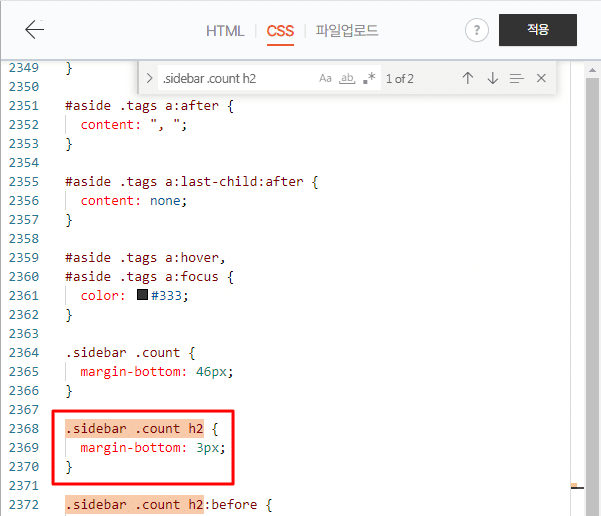Screen dimensions: 601x516
Task: Click '.sidebar .count h2:before {' selector line
Action: tap(169, 504)
